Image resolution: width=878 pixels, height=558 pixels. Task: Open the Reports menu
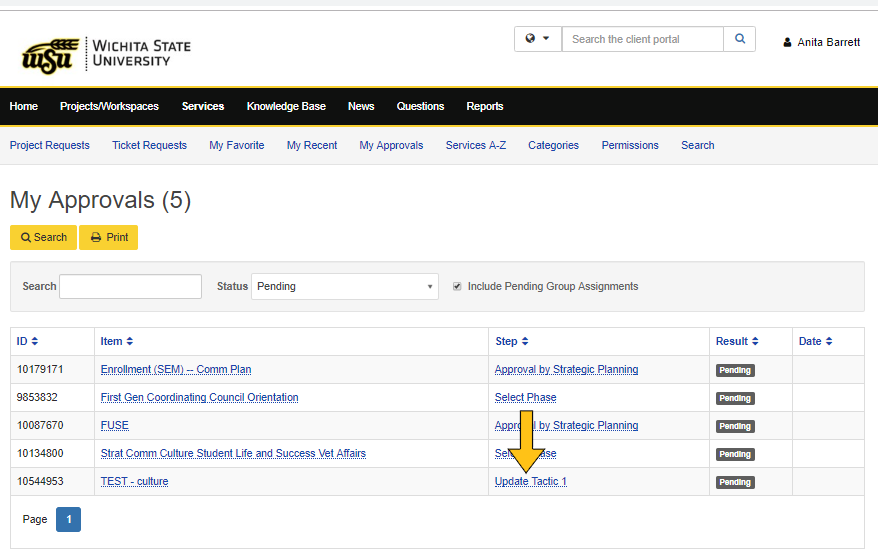pyautogui.click(x=485, y=106)
